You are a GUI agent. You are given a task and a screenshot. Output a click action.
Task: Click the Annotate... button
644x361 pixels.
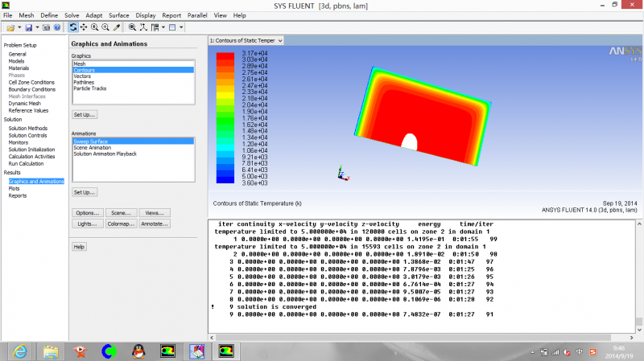coord(154,224)
